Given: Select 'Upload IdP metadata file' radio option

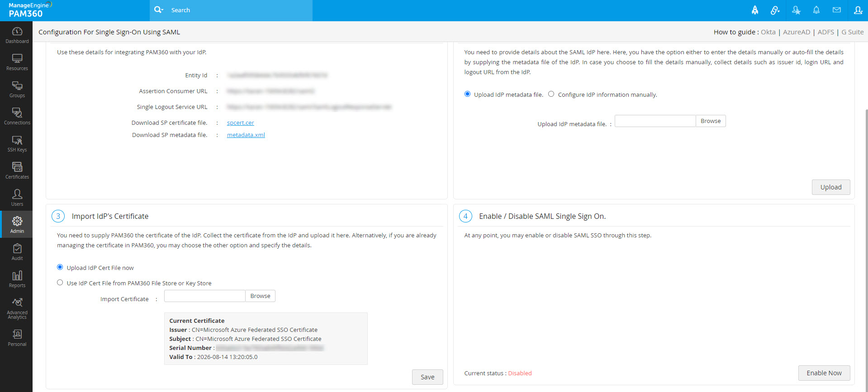Looking at the screenshot, I should pyautogui.click(x=467, y=94).
